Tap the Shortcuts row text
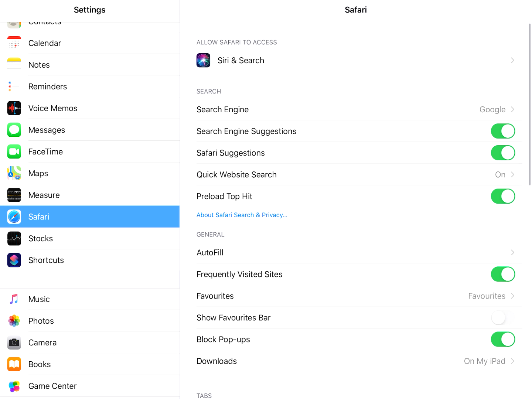The image size is (532, 399). [46, 260]
